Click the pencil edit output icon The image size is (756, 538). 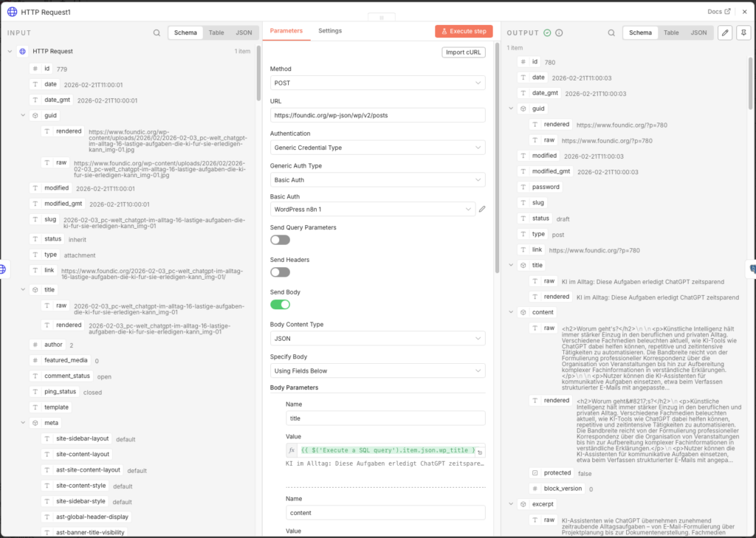click(x=725, y=32)
